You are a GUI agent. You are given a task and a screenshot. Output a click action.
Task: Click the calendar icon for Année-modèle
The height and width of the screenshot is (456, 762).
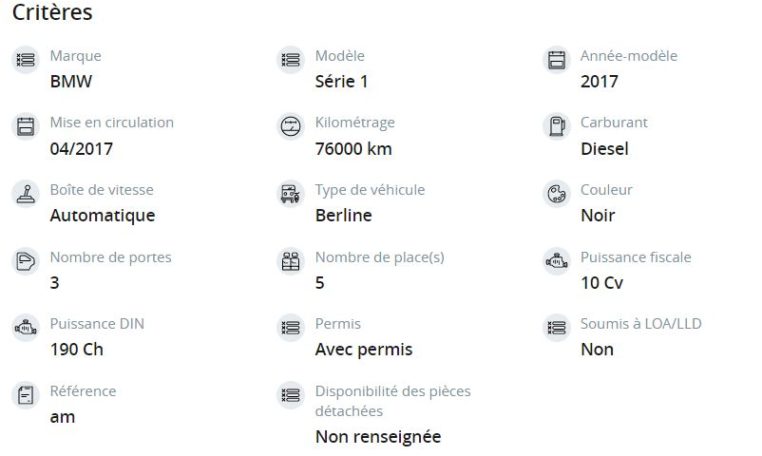(556, 60)
